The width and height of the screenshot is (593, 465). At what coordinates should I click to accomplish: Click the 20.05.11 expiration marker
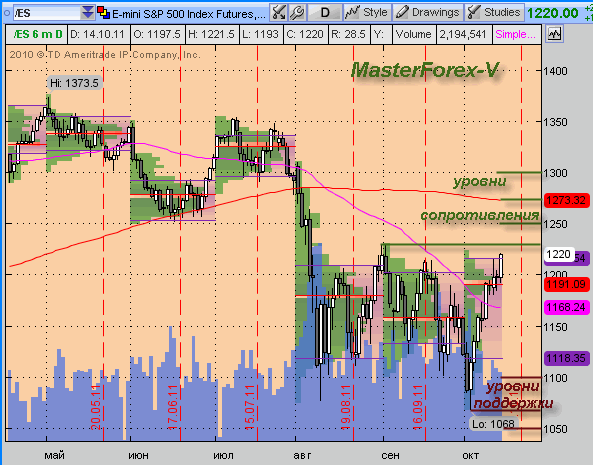point(97,407)
